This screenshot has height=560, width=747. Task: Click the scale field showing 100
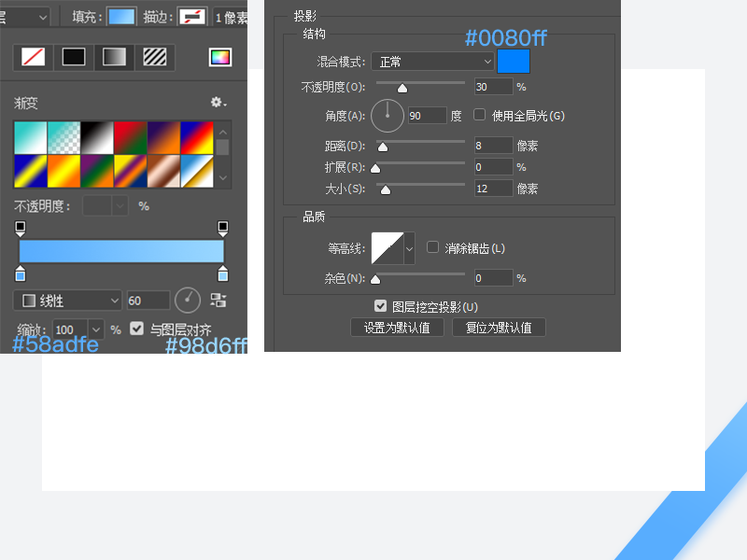pyautogui.click(x=71, y=329)
